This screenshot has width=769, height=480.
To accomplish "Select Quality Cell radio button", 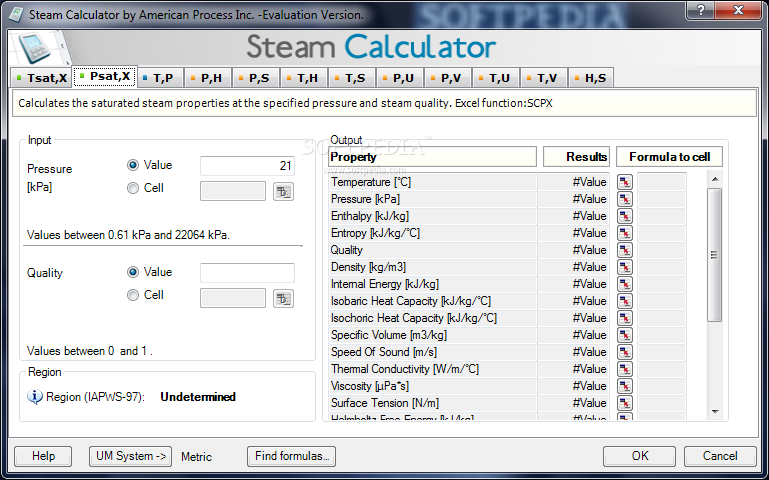I will coord(133,295).
